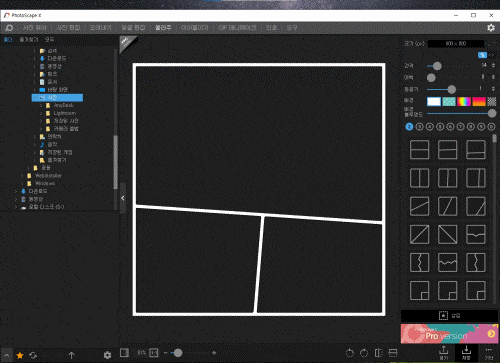Screen dimensions: 500x363
Task: Select the 6-photo count circle
Action: (450, 127)
